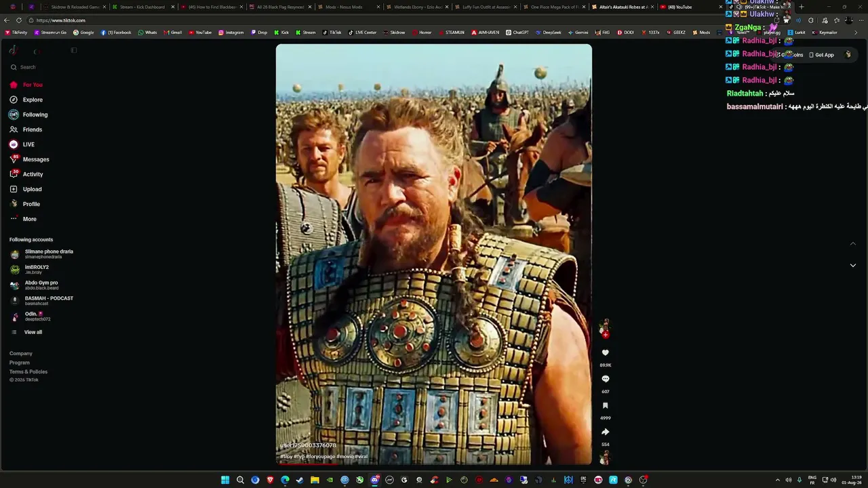
Task: Open the Following feed
Action: coord(28,115)
